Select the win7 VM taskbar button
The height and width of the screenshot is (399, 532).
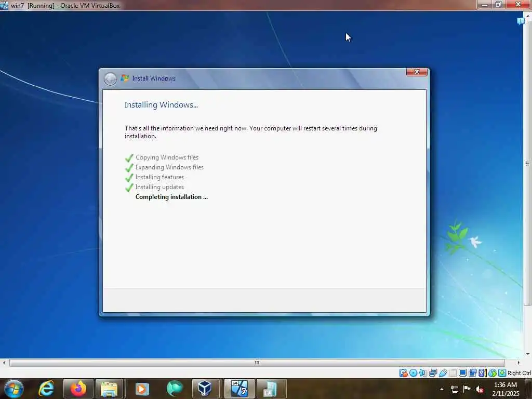[x=239, y=389]
